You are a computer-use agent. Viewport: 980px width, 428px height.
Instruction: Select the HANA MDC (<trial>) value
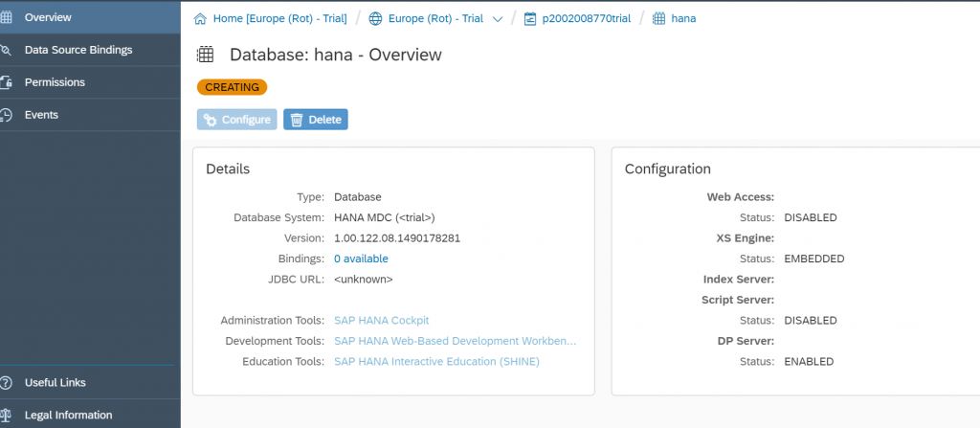point(385,217)
